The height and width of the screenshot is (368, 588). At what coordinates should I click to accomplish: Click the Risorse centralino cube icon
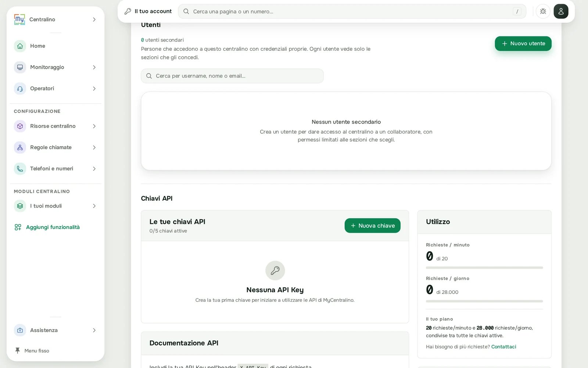[20, 126]
